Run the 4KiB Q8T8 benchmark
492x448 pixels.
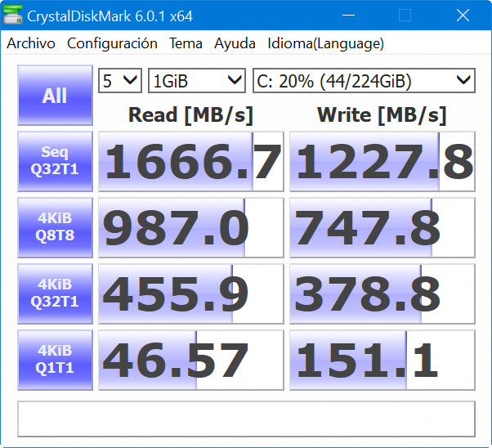coord(55,227)
